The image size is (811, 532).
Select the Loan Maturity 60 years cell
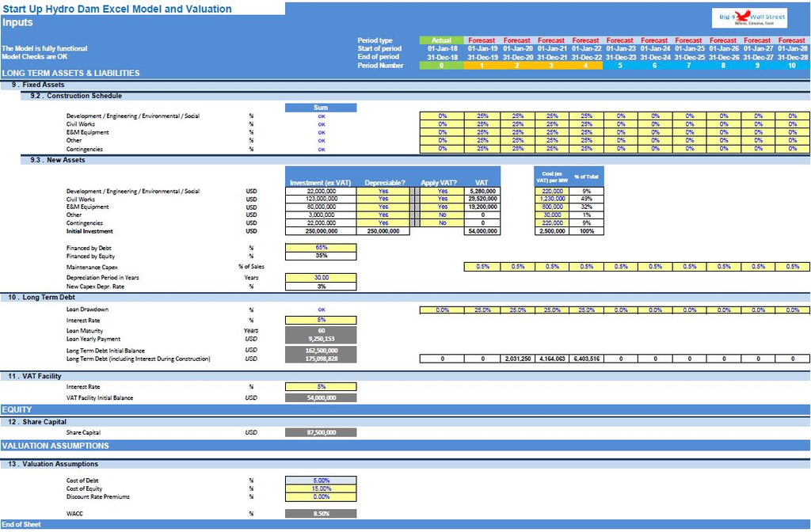(321, 330)
